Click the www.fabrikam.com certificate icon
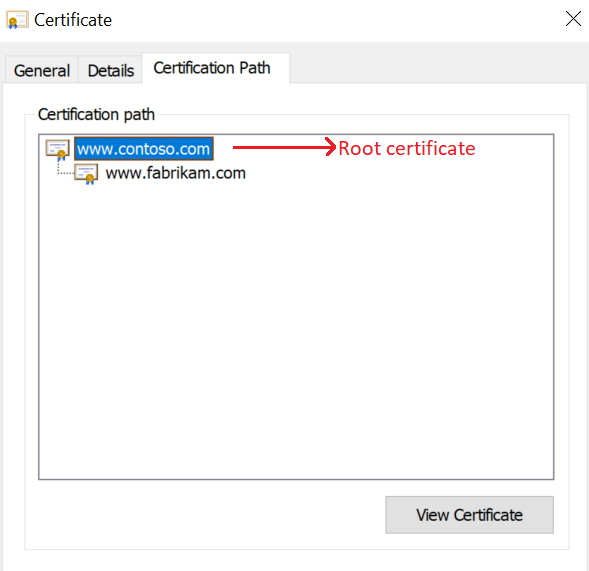 (x=86, y=174)
